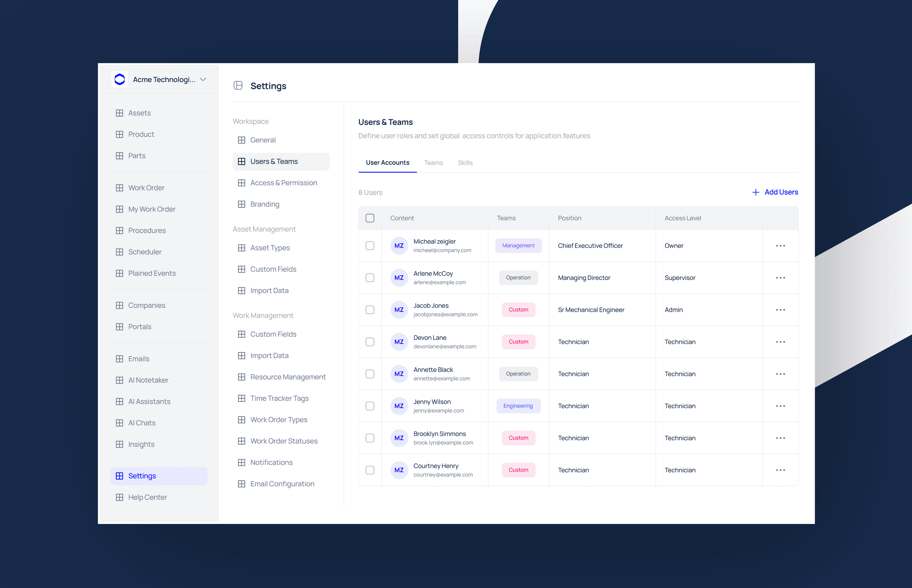Click the Management team badge
Image resolution: width=912 pixels, height=588 pixels.
tap(518, 246)
